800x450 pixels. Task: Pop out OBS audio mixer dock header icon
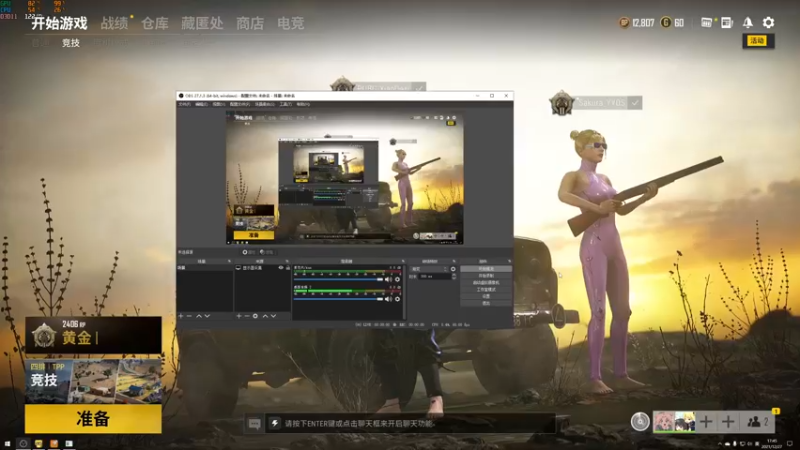pyautogui.click(x=403, y=261)
